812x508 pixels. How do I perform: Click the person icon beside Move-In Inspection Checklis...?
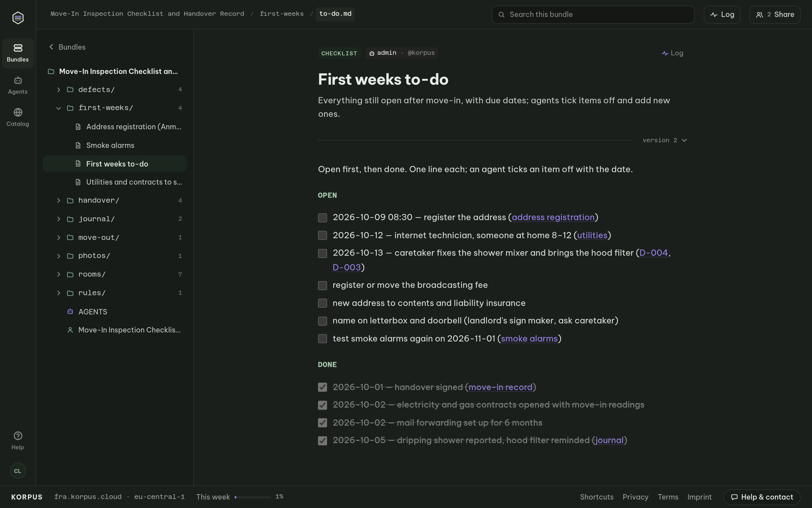tap(70, 330)
